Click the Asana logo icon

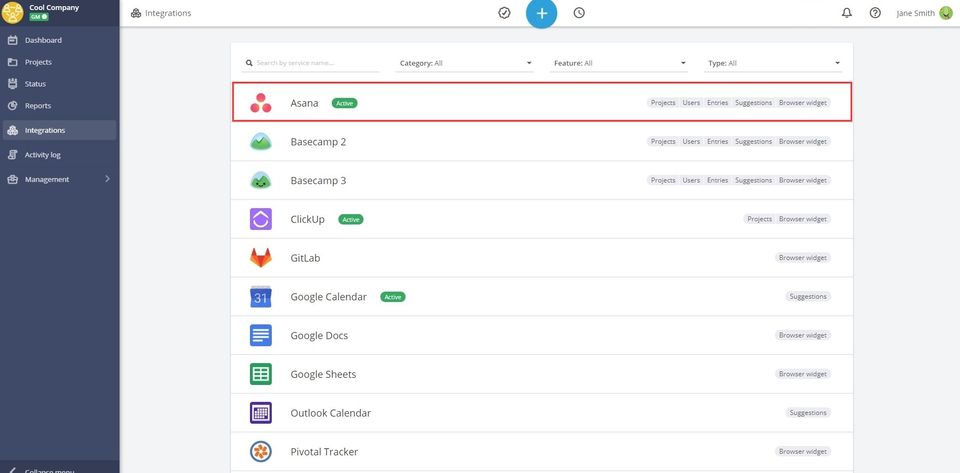pyautogui.click(x=261, y=103)
